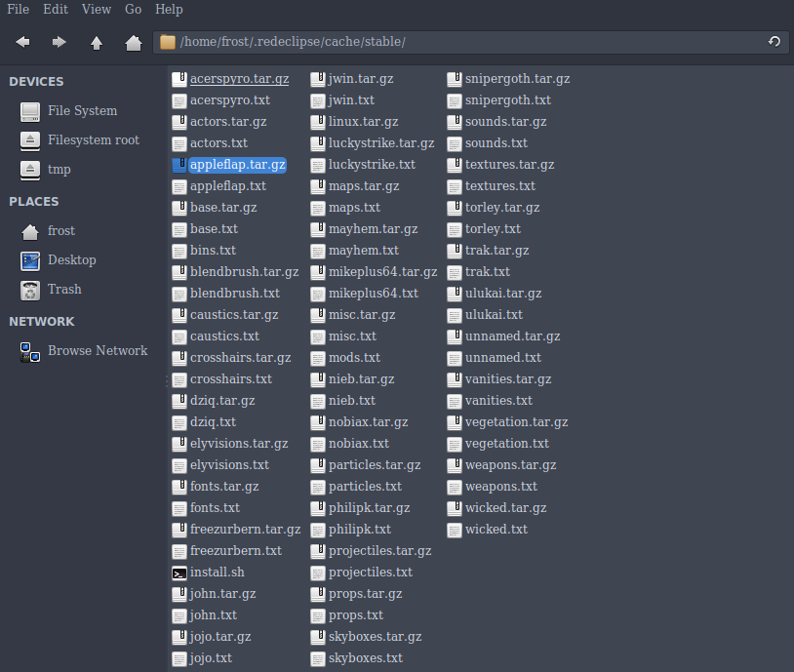Go back with the left arrow button
This screenshot has width=794, height=672.
point(22,42)
